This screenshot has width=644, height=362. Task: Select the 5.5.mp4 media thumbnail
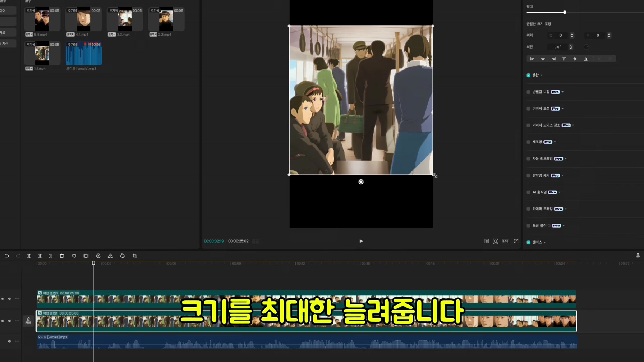click(x=42, y=19)
